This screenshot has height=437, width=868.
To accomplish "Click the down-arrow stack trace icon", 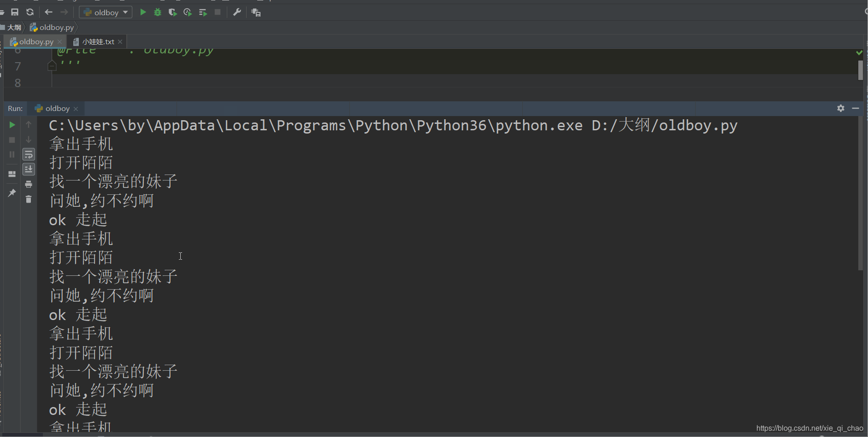I will [x=29, y=139].
